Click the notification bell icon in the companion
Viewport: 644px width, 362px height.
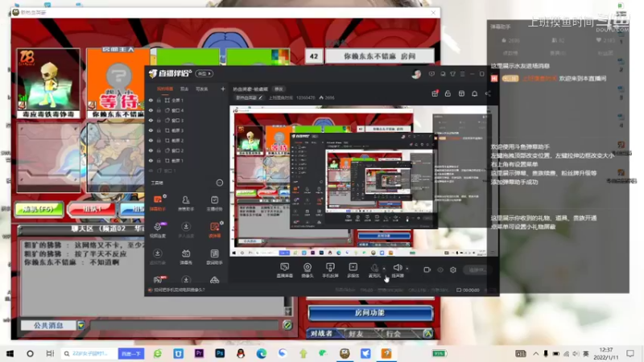[474, 93]
